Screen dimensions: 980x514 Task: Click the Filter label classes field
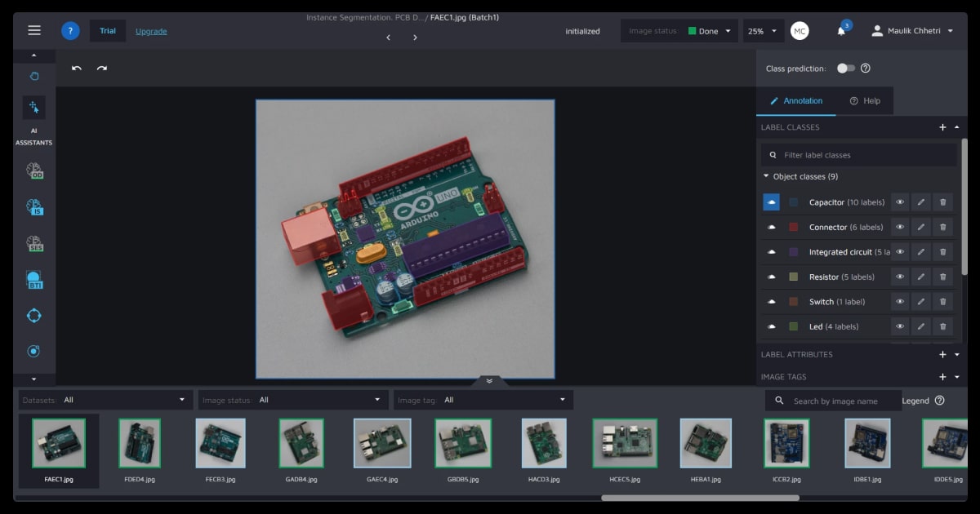point(859,155)
